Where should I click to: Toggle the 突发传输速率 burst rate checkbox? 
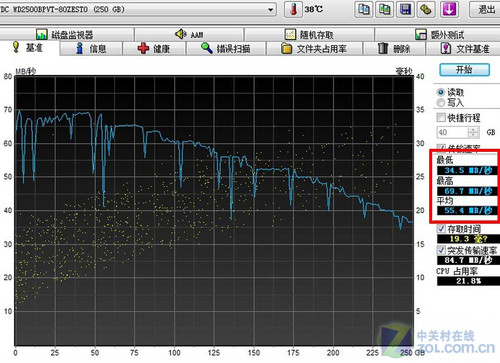pos(441,250)
